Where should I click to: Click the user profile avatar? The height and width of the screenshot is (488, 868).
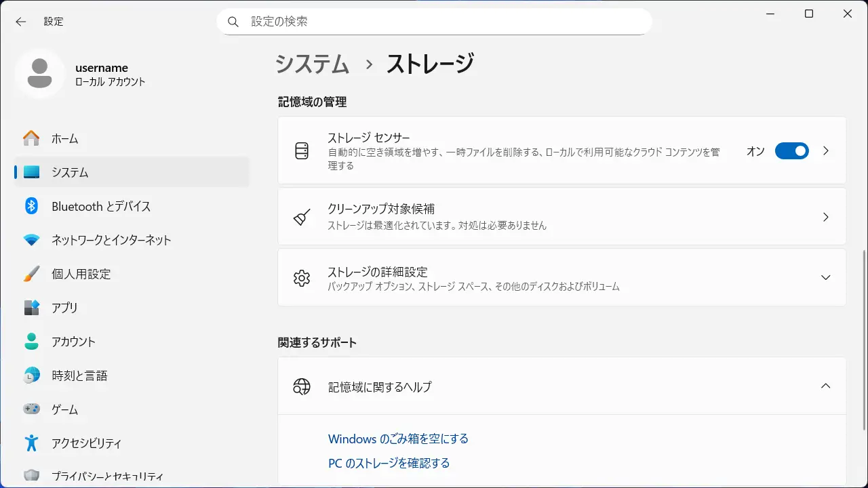[40, 73]
